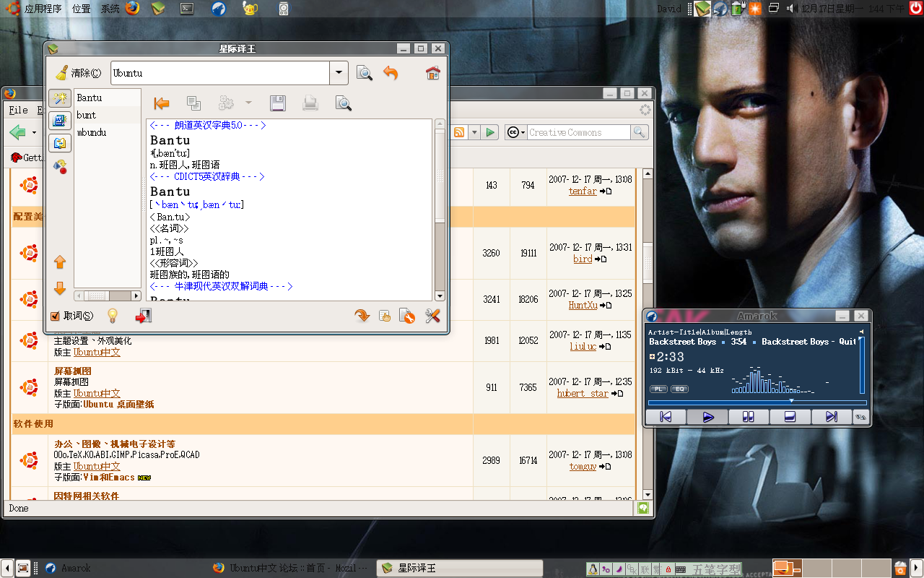Viewport: 924px width, 578px height.
Task: Click the green Back arrow in Firefox's toolbar
Action: pos(17,132)
